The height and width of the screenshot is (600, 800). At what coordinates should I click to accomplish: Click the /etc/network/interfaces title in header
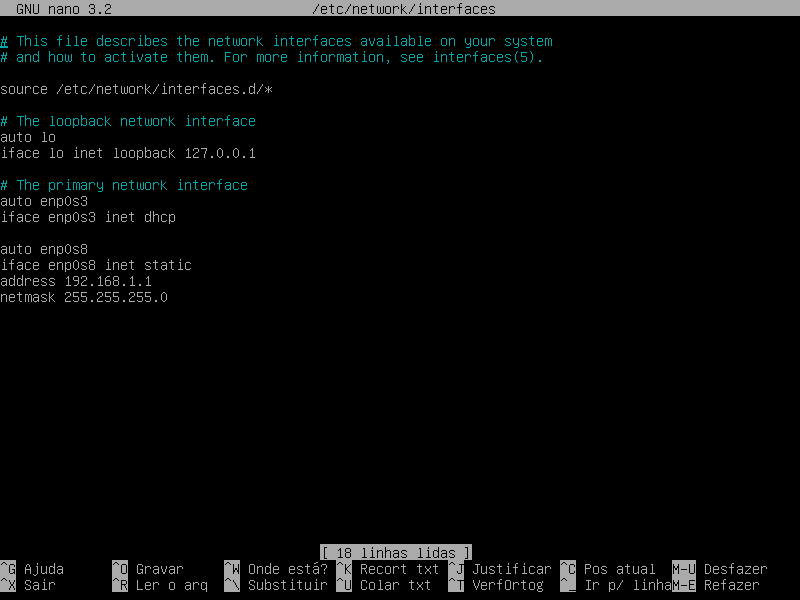(x=404, y=9)
